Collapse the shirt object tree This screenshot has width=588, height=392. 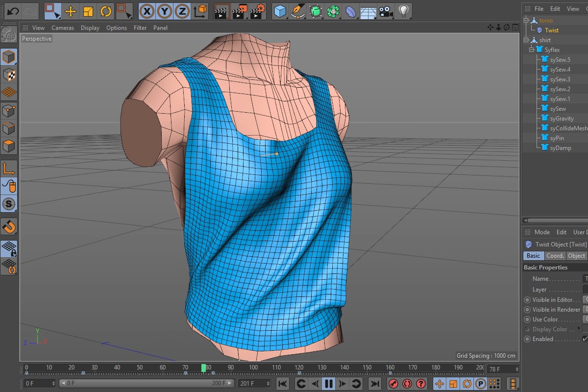[x=527, y=40]
